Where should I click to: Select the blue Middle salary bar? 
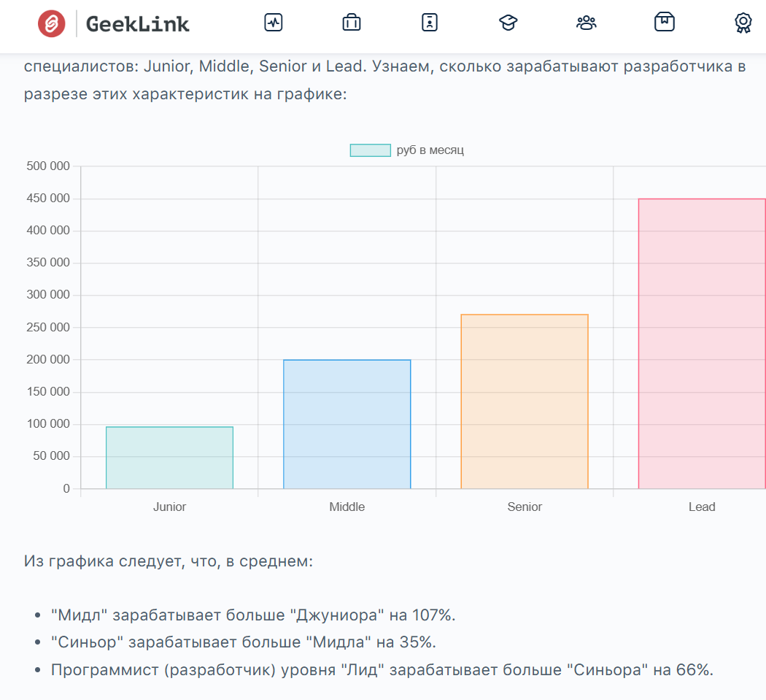point(347,424)
